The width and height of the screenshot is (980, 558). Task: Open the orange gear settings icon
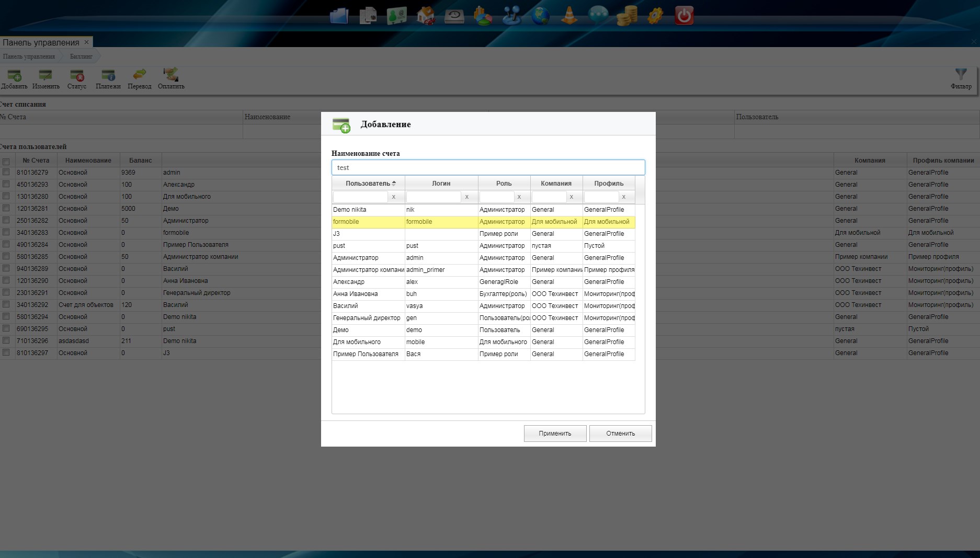(655, 16)
